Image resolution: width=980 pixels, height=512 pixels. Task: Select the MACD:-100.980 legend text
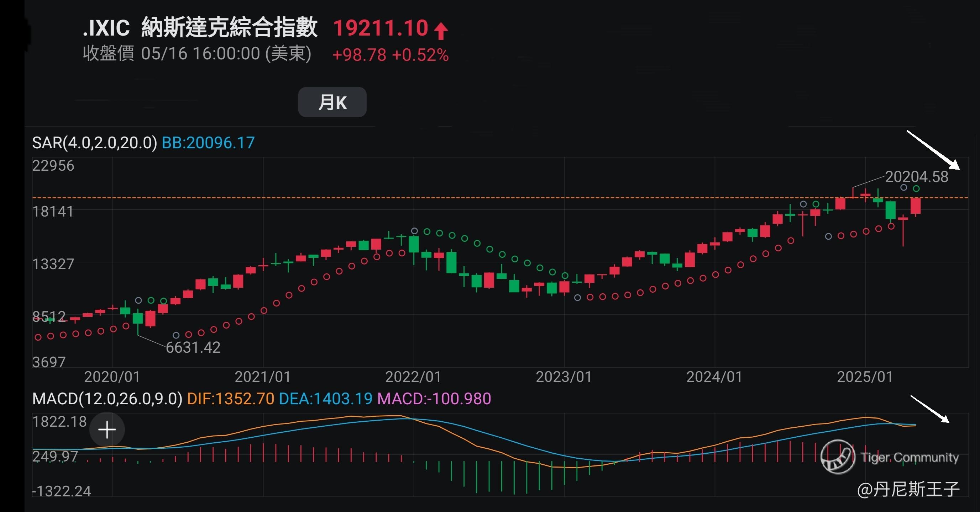pos(434,399)
